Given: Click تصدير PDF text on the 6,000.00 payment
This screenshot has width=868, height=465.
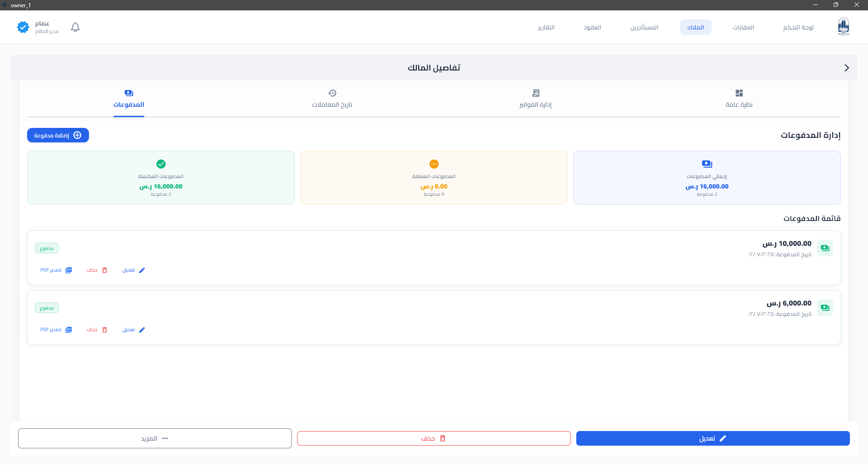Looking at the screenshot, I should tap(51, 330).
